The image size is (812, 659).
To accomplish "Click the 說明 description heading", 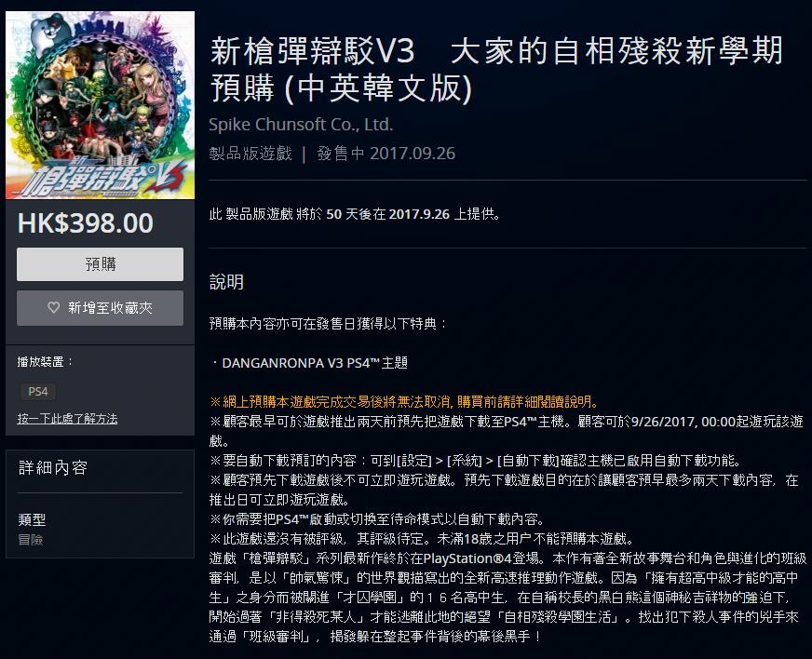I will point(226,282).
